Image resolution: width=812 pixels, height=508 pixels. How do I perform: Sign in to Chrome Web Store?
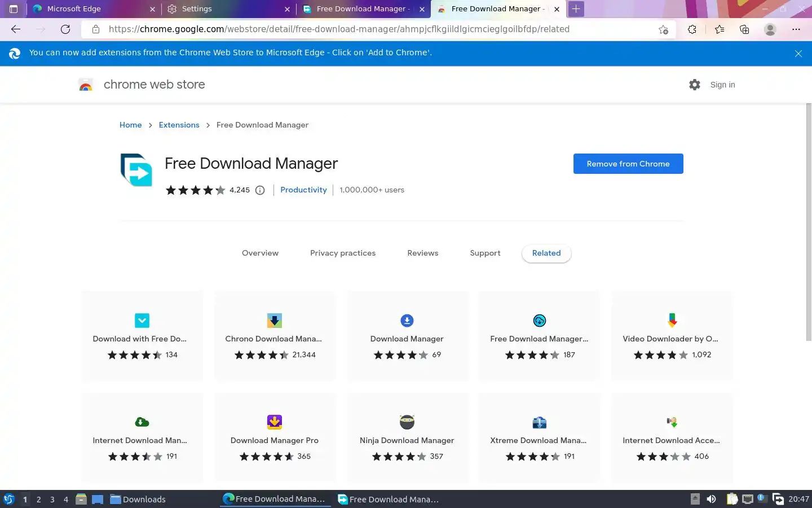pos(722,85)
